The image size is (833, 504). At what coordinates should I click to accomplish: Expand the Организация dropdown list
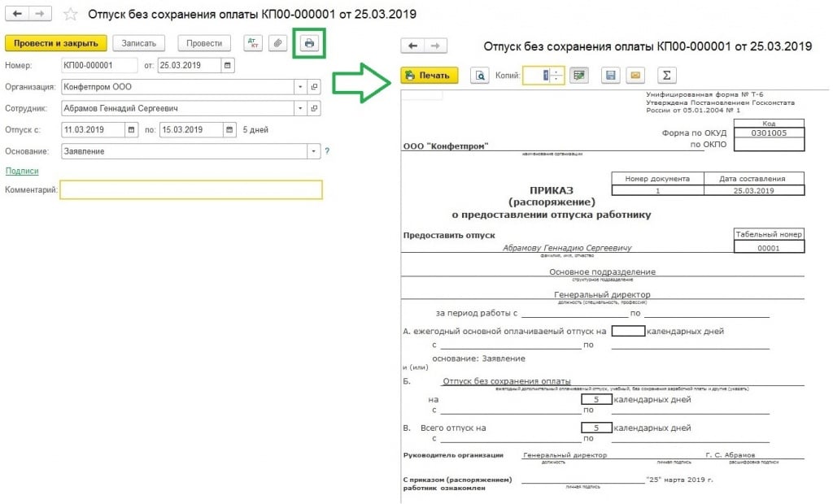300,86
